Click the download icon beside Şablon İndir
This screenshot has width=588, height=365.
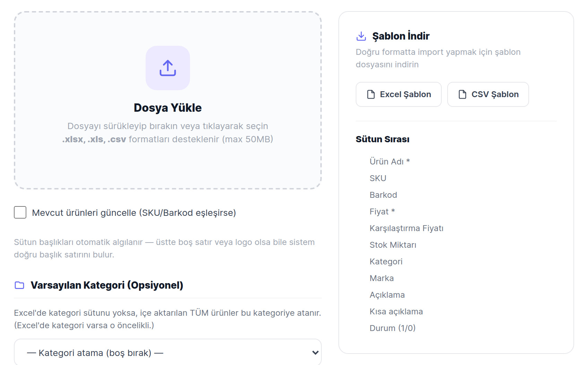pos(361,36)
